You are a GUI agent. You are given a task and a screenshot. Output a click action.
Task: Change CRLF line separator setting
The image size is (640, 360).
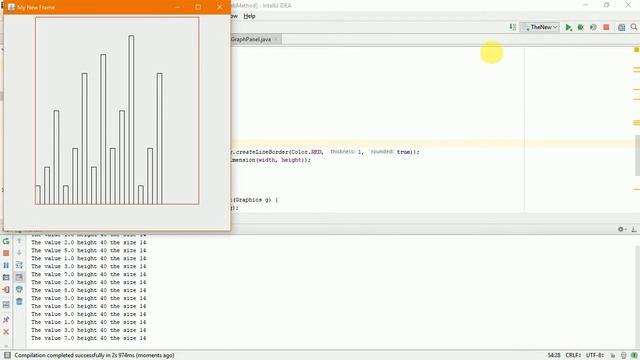click(x=573, y=355)
